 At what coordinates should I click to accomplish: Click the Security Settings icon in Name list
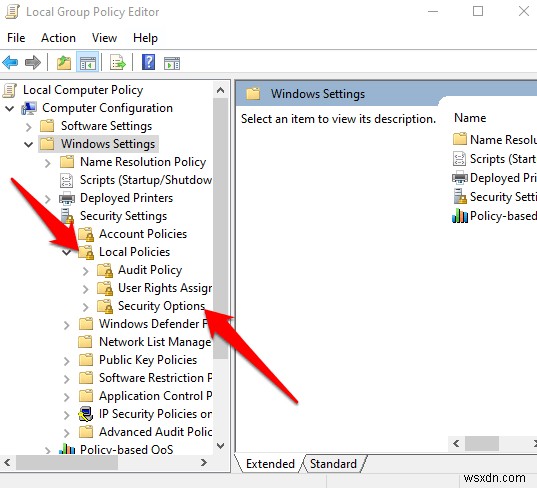point(460,197)
